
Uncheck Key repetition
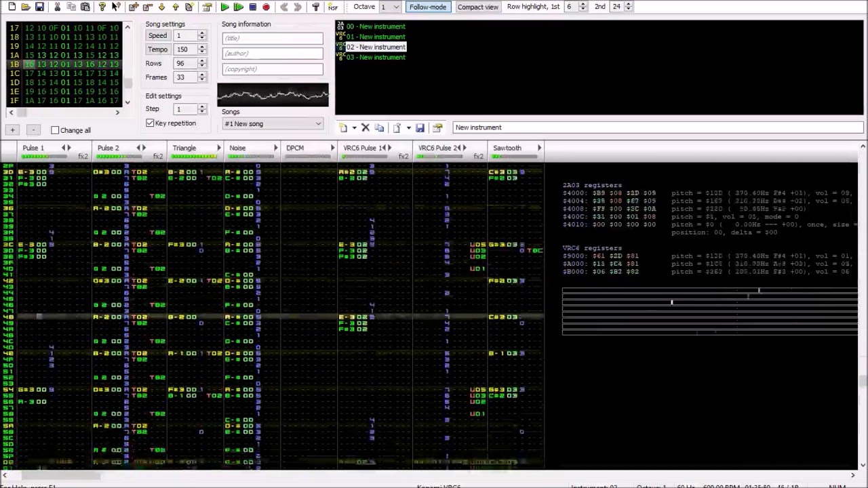tap(150, 123)
